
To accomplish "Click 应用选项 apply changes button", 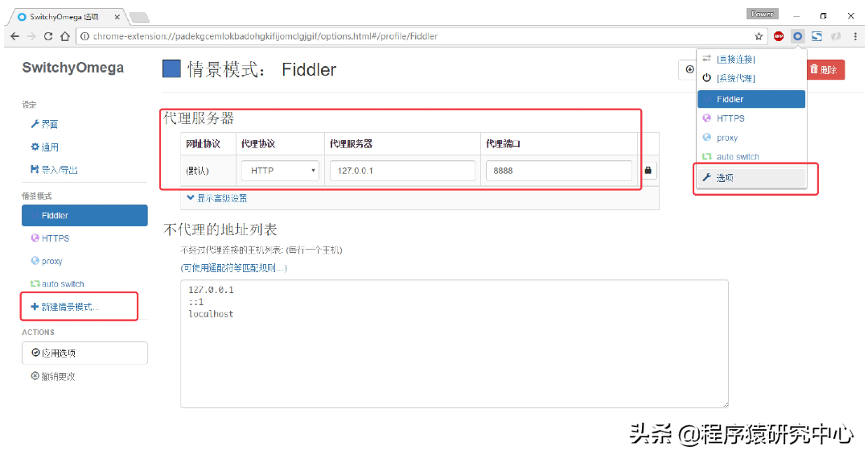I will [x=84, y=354].
